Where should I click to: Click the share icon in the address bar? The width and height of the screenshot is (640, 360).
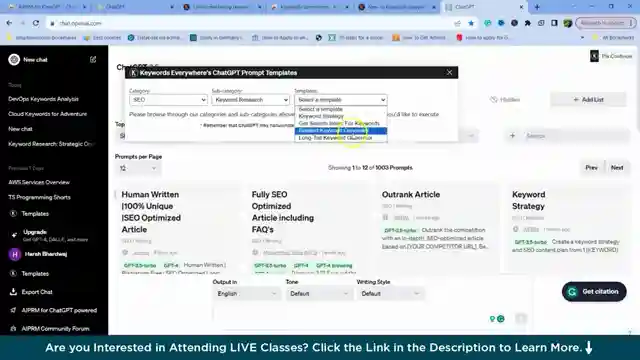[x=458, y=23]
